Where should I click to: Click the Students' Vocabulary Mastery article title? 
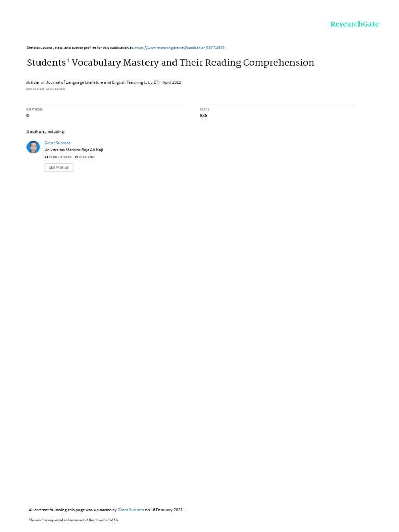[170, 63]
